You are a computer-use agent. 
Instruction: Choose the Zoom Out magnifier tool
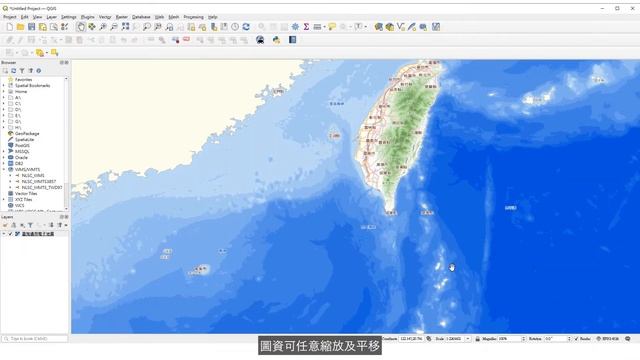point(114,27)
